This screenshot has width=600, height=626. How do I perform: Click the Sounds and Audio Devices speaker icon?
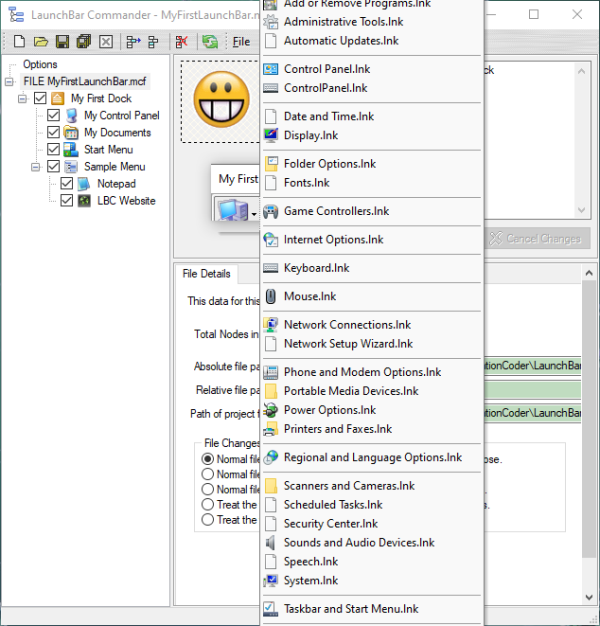pos(271,543)
